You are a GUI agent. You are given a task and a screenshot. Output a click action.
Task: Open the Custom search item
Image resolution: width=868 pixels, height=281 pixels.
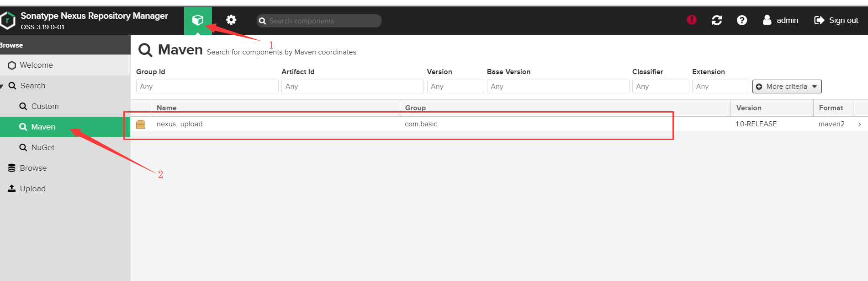click(x=65, y=106)
